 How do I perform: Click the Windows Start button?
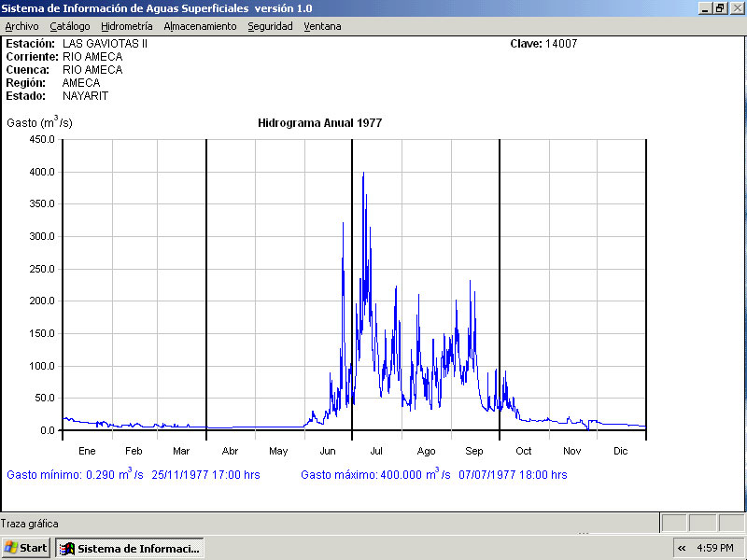26,548
